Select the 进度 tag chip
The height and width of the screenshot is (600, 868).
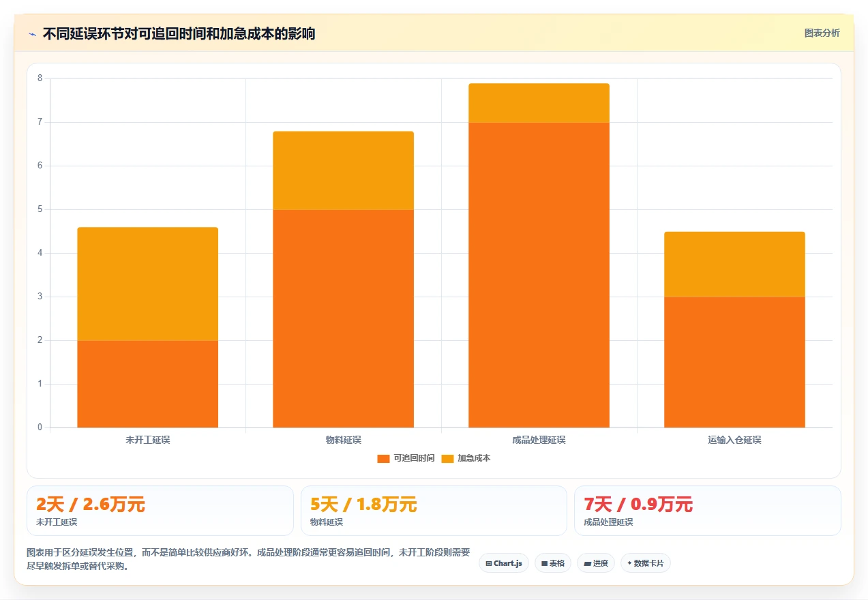coord(596,563)
